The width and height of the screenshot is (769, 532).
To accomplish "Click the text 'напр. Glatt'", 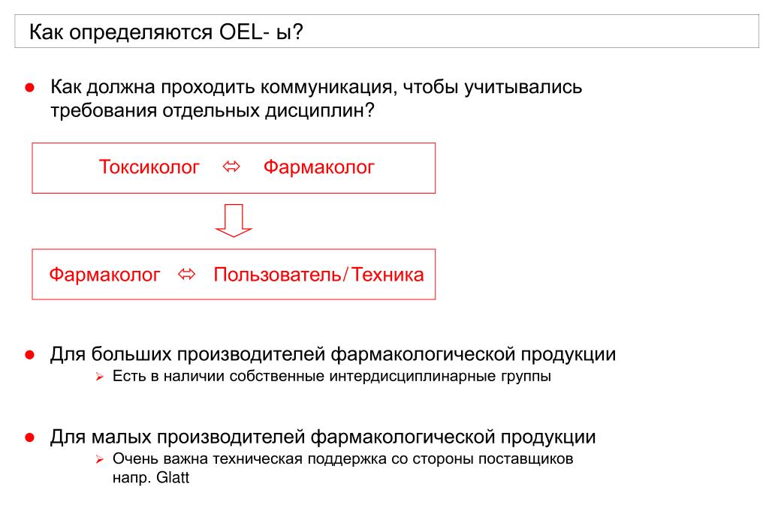I will tap(150, 478).
